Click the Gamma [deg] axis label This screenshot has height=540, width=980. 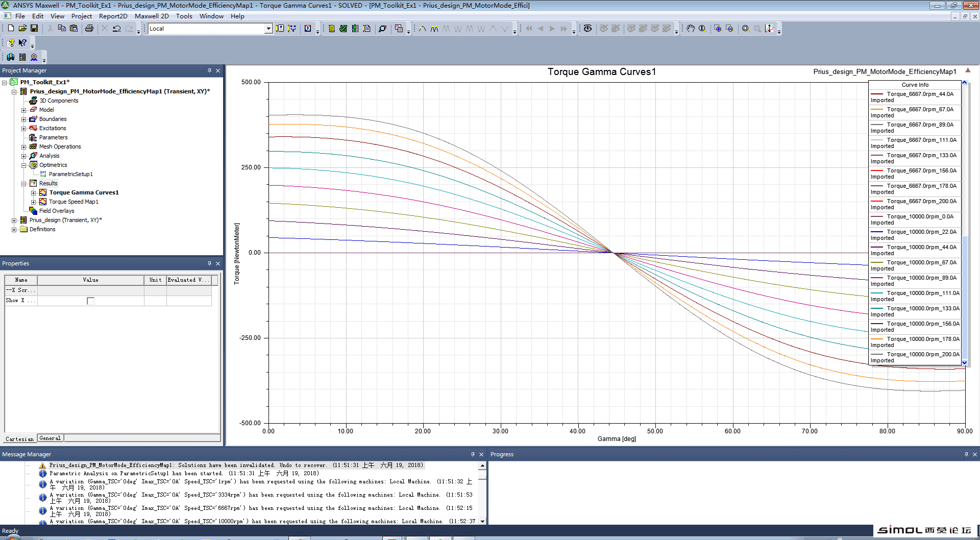(x=617, y=438)
